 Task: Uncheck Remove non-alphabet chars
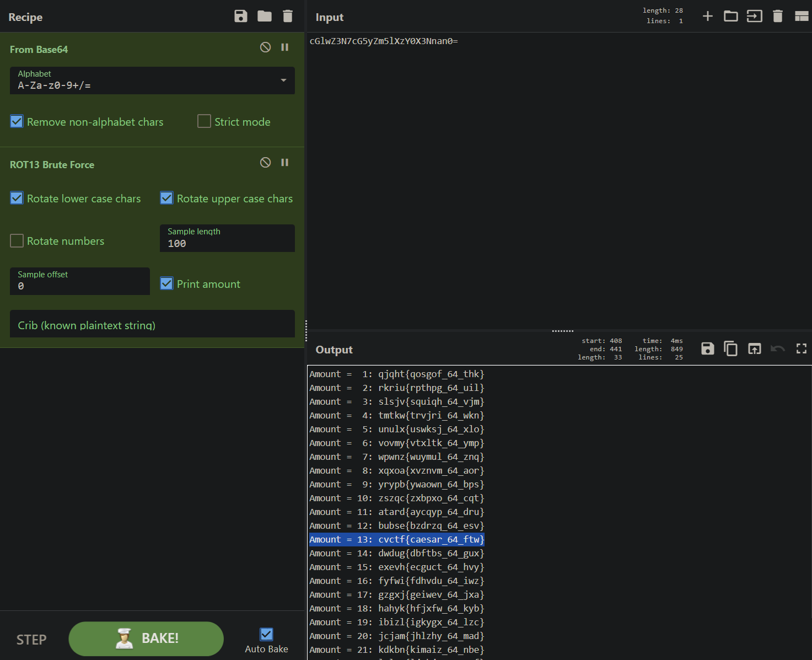point(17,121)
